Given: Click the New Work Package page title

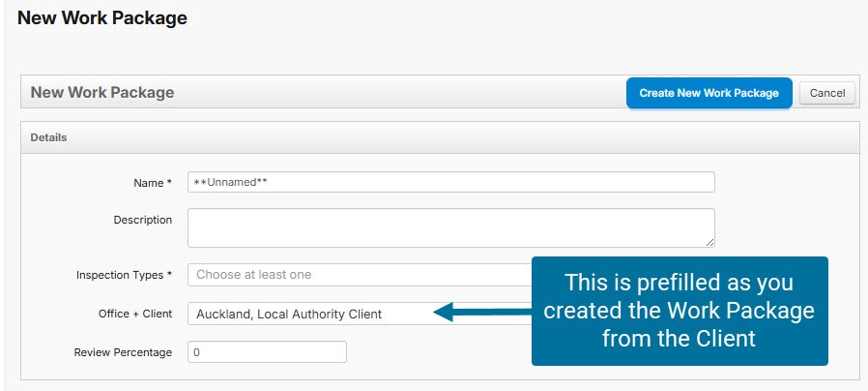Looking at the screenshot, I should [102, 17].
